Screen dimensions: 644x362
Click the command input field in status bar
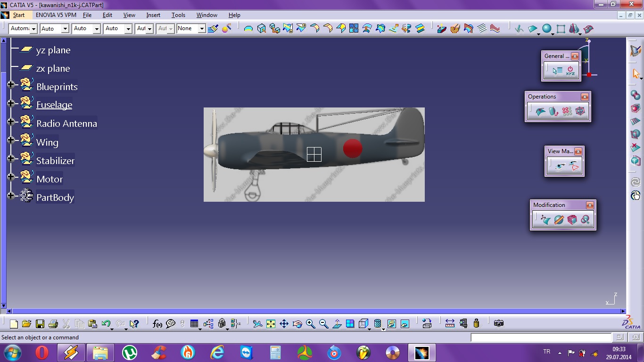tap(541, 337)
